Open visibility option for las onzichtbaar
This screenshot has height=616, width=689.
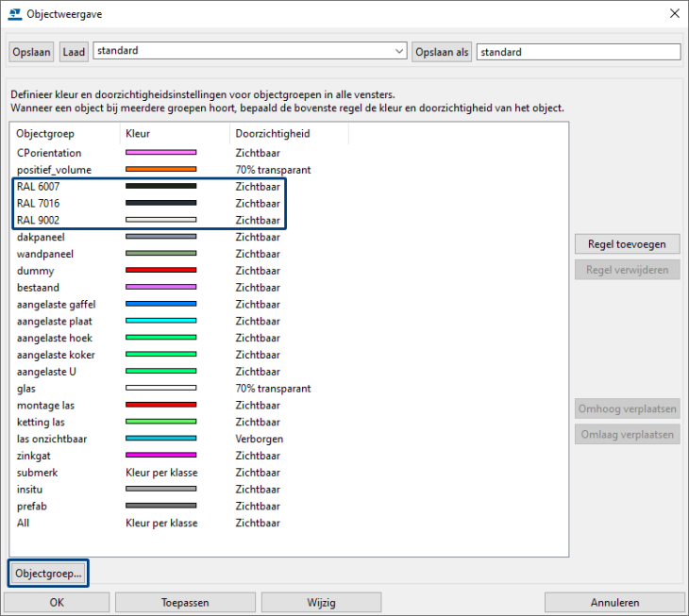click(257, 440)
